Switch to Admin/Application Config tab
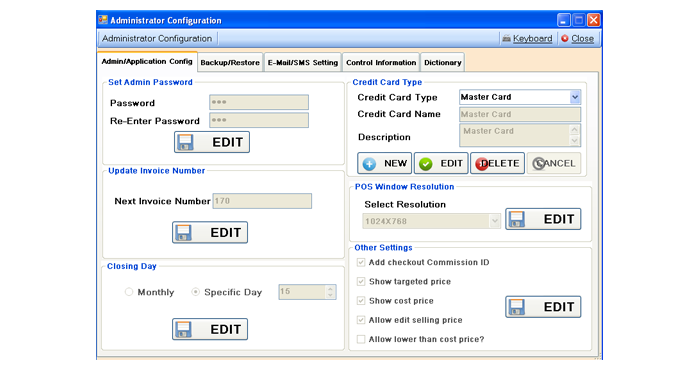 (147, 61)
